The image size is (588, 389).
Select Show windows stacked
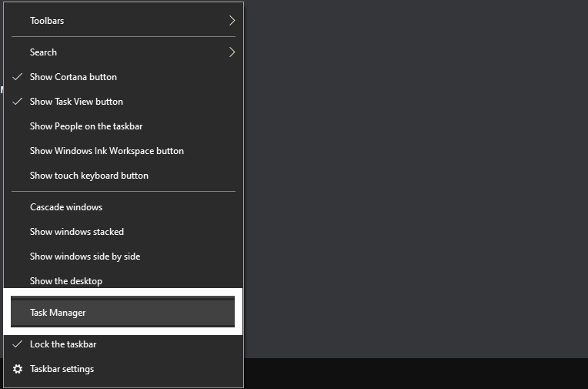(123, 232)
